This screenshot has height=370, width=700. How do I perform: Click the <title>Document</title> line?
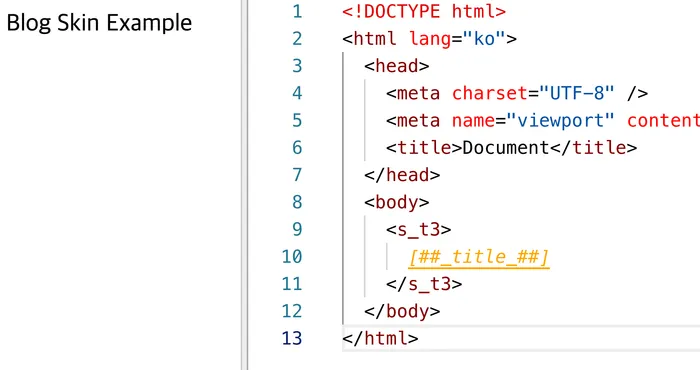512,148
